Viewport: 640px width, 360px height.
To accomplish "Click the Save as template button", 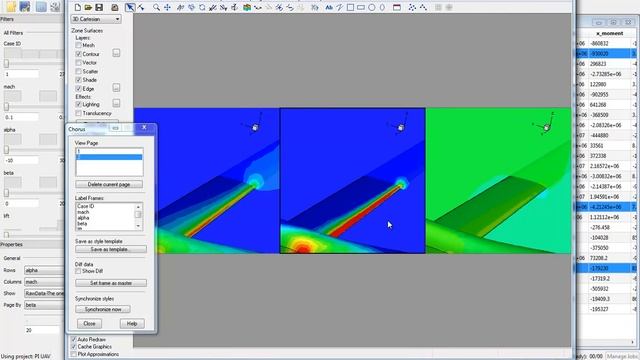I will click(111, 249).
